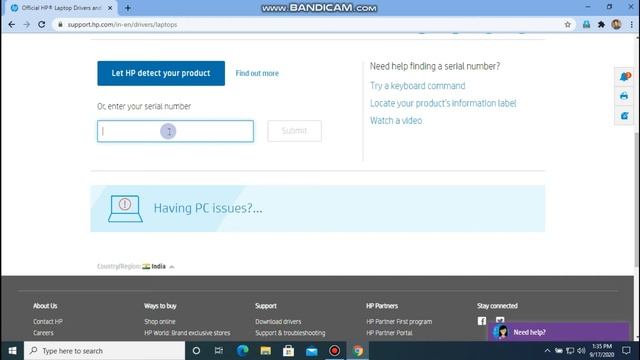Open HP Partner First program link

399,322
